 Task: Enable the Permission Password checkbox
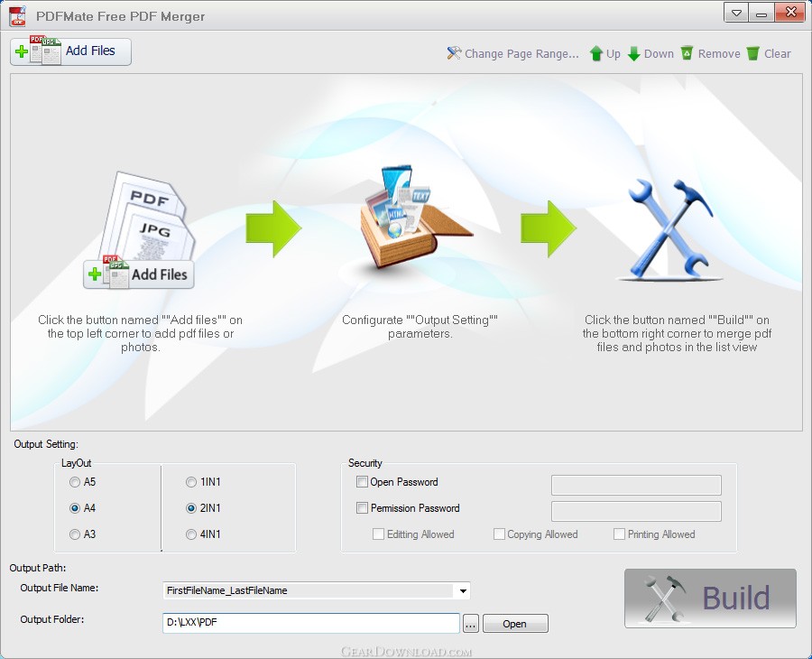pyautogui.click(x=362, y=507)
